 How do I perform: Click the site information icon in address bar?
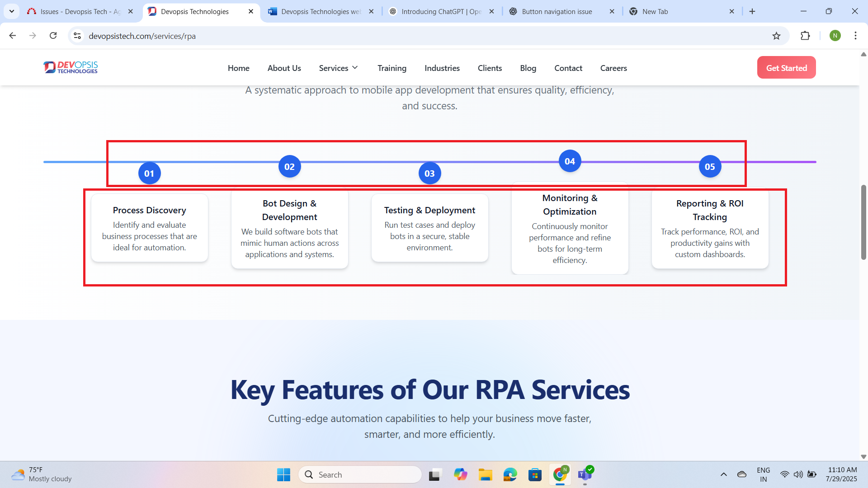click(x=77, y=36)
